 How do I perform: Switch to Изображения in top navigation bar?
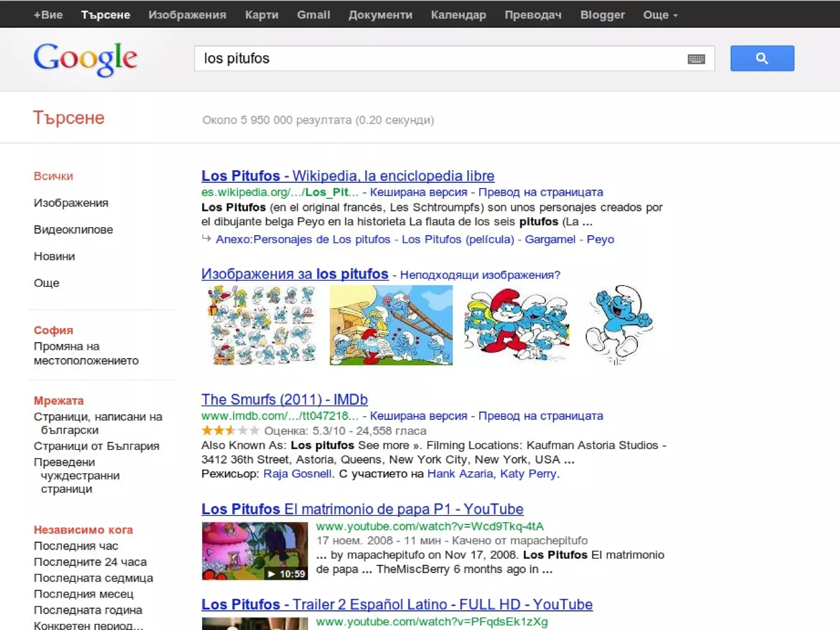click(x=187, y=15)
